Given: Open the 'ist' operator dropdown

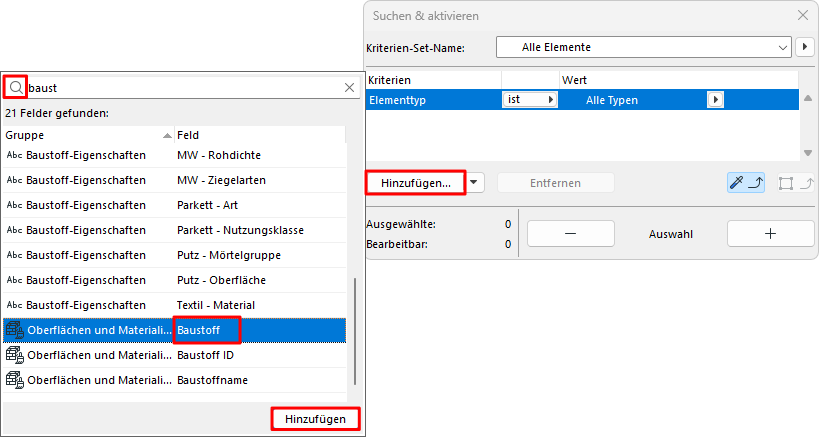Looking at the screenshot, I should pyautogui.click(x=529, y=100).
